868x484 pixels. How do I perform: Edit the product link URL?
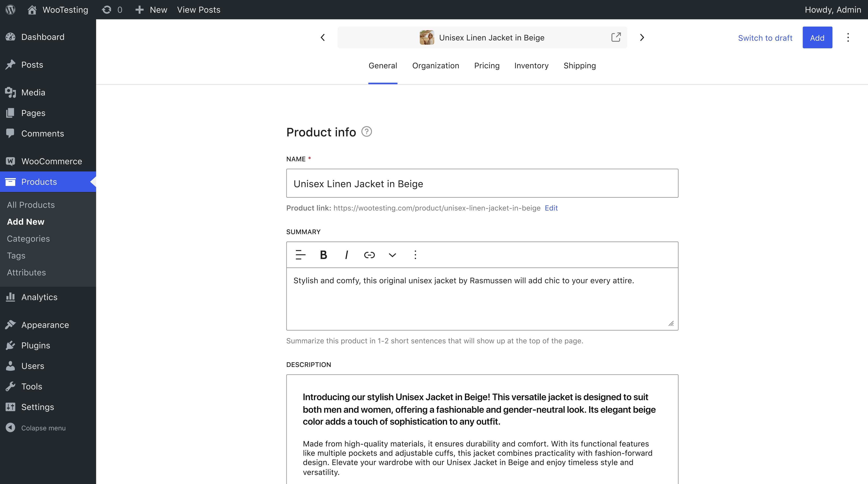(x=551, y=208)
